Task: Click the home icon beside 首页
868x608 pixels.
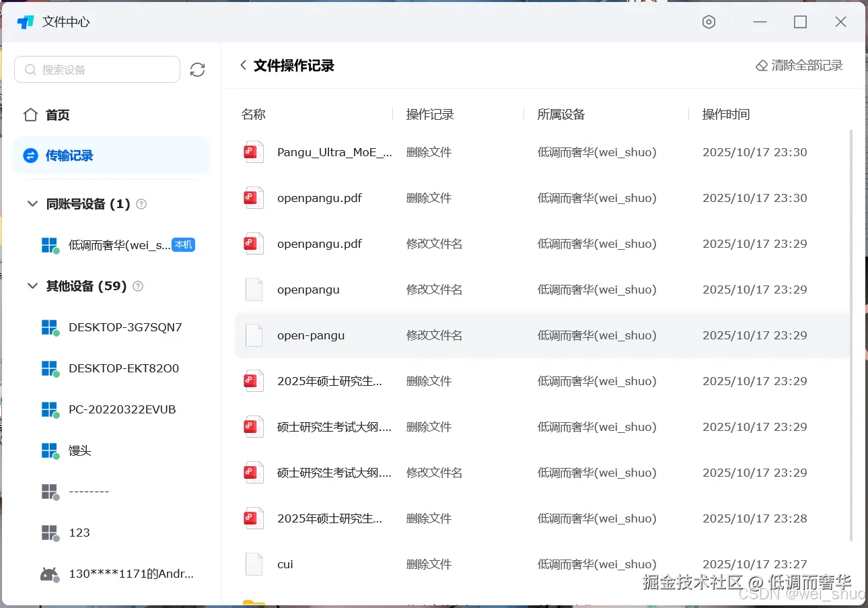Action: 30,114
